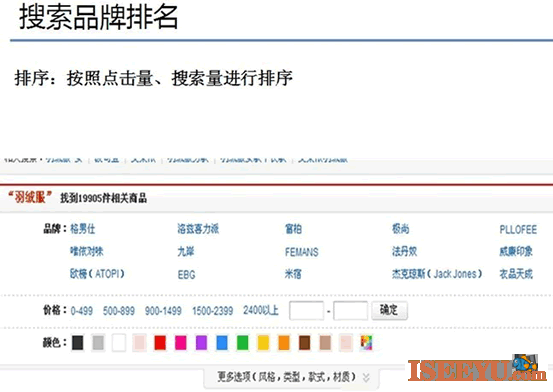Filter by price 2400以上
This screenshot has height=392, width=553.
pyautogui.click(x=261, y=310)
